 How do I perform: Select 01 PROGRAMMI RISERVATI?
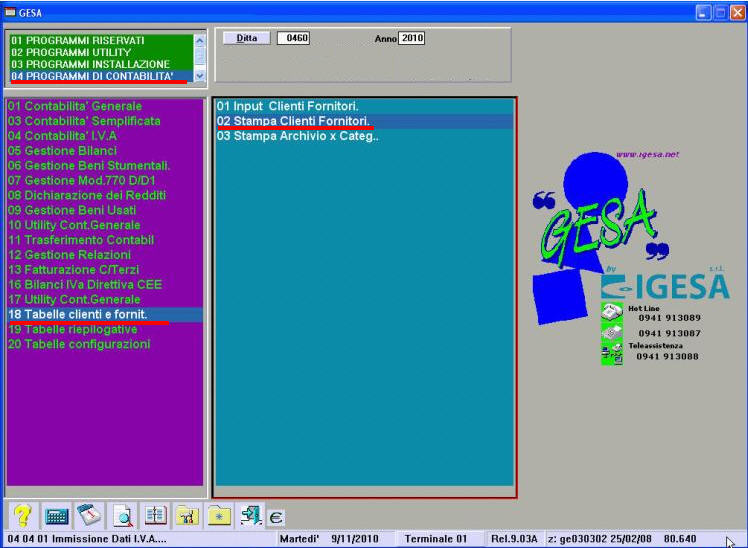click(x=102, y=41)
